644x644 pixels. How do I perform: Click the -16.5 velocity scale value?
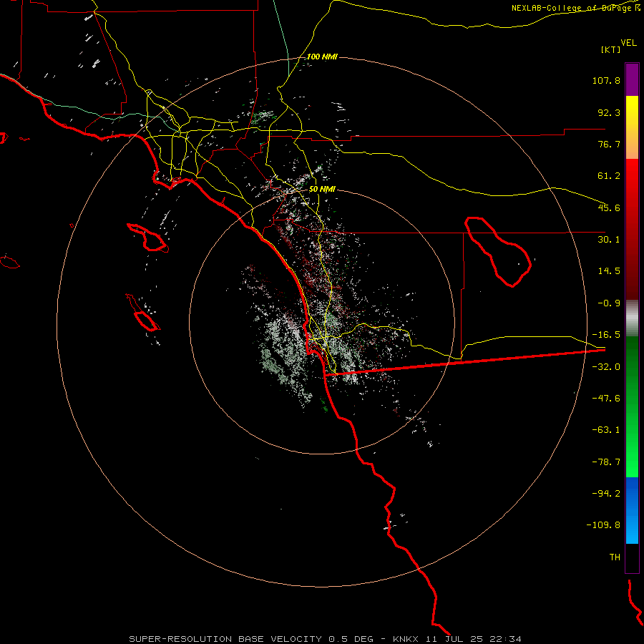[x=606, y=335]
